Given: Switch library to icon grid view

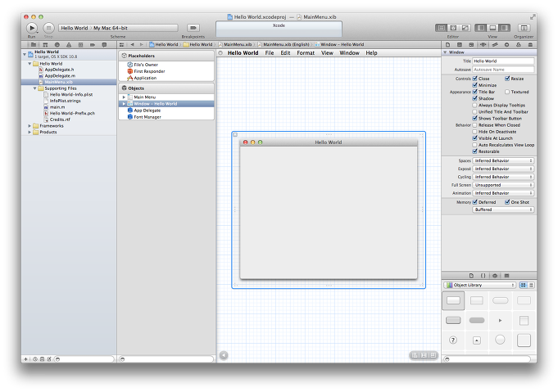Looking at the screenshot, I should pos(523,285).
